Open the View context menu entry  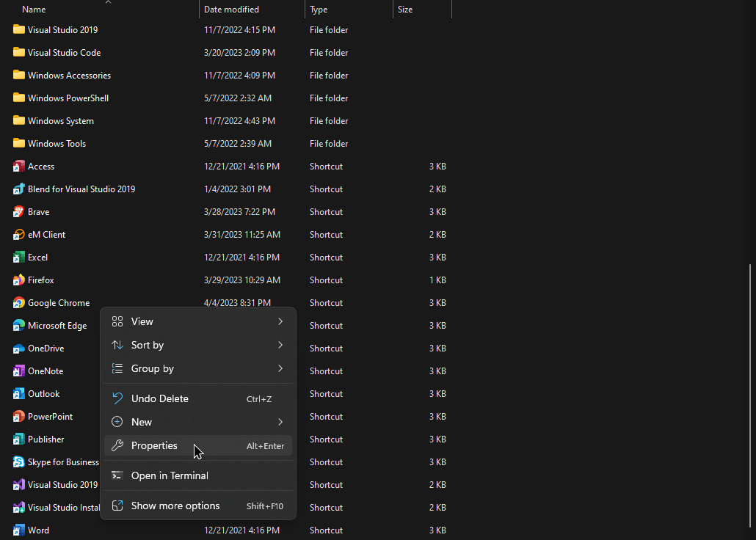[x=197, y=321]
